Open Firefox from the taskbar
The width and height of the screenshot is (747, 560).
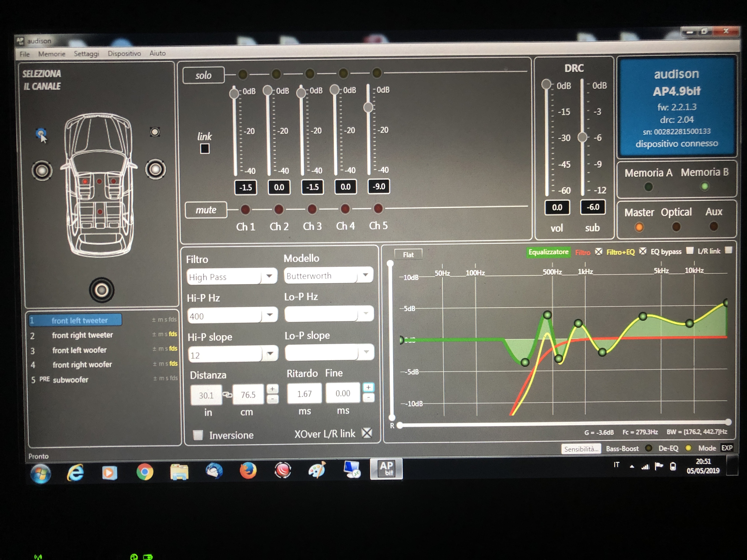(x=248, y=471)
